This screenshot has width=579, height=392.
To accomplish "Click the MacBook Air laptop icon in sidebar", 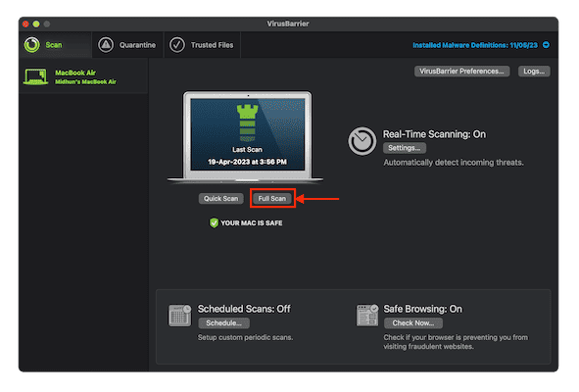I will coord(36,76).
